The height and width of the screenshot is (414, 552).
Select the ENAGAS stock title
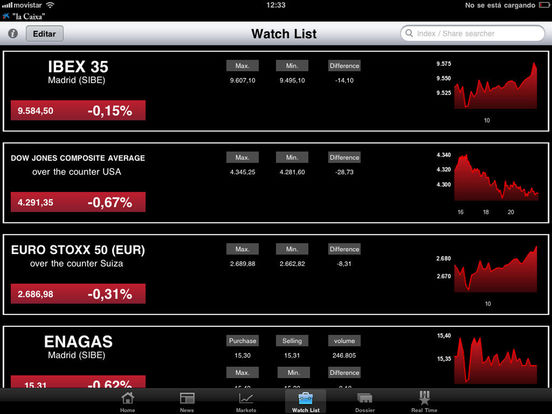pos(78,341)
